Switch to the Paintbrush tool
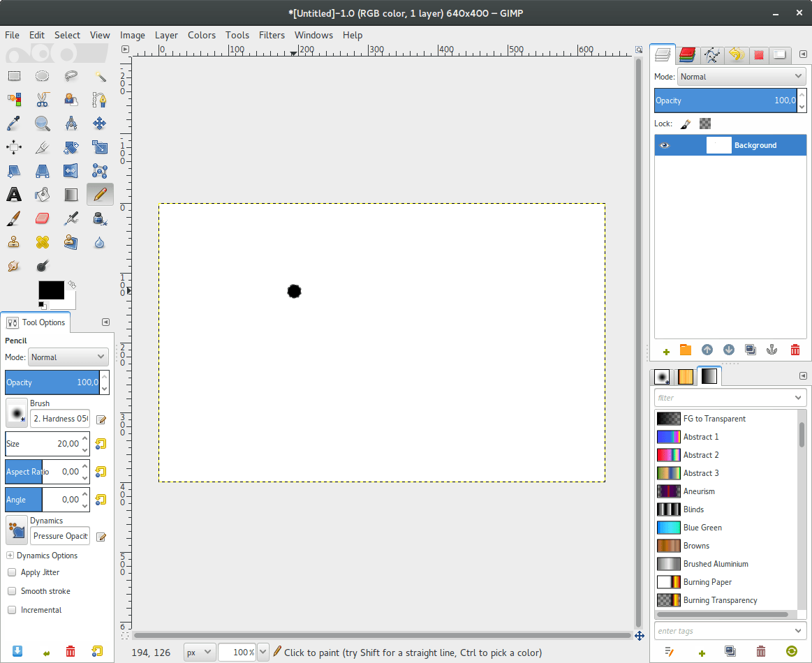Image resolution: width=812 pixels, height=663 pixels. coord(14,218)
